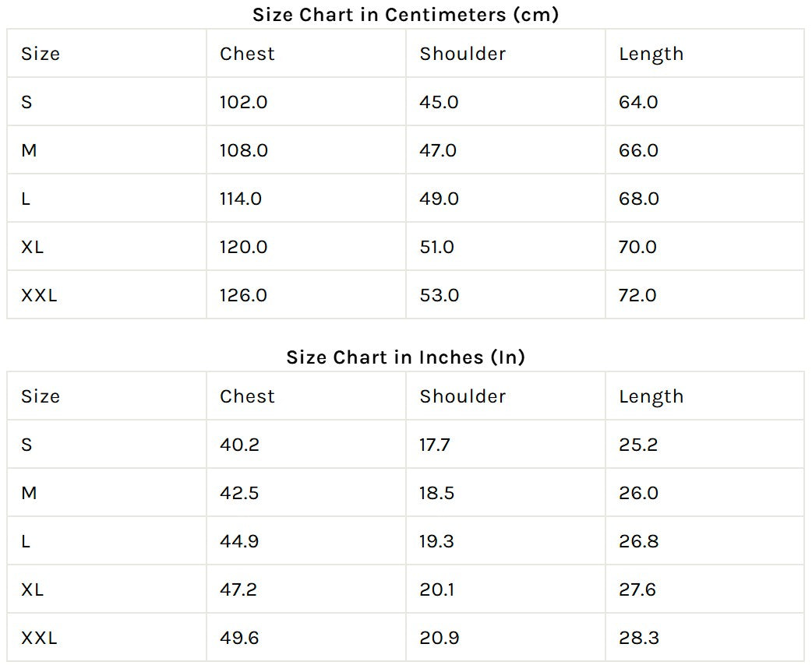This screenshot has width=812, height=665.
Task: Click the 28.3 length cell in inches
Action: pos(639,638)
